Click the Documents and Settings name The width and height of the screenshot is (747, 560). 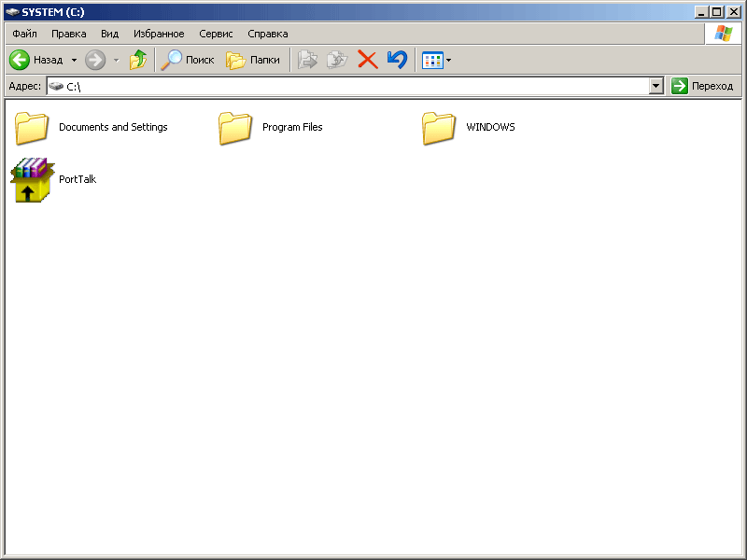point(113,127)
